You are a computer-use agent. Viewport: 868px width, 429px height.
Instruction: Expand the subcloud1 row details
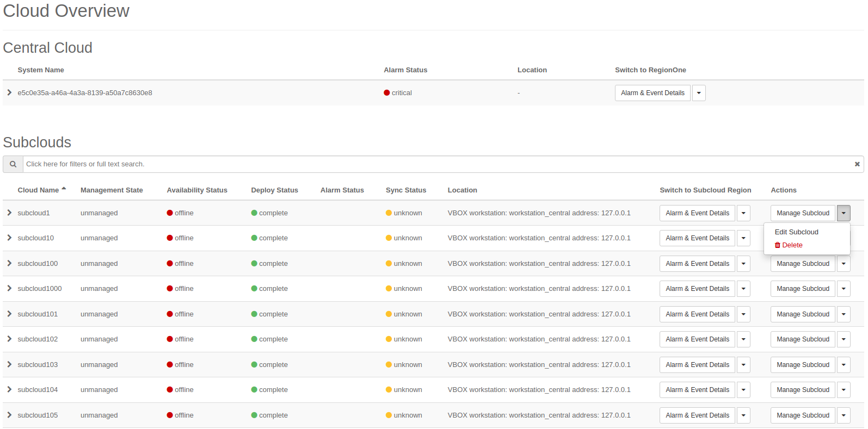point(9,213)
